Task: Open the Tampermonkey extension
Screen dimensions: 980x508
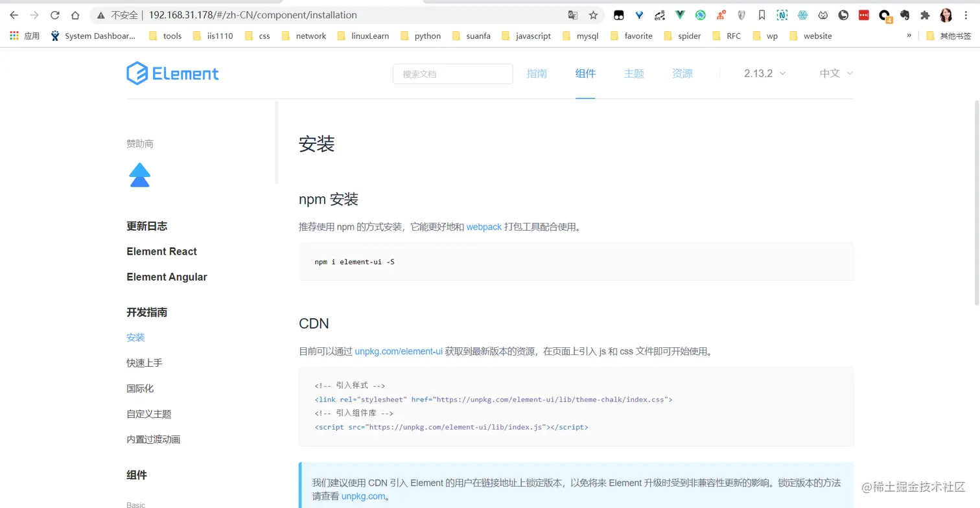Action: point(619,15)
